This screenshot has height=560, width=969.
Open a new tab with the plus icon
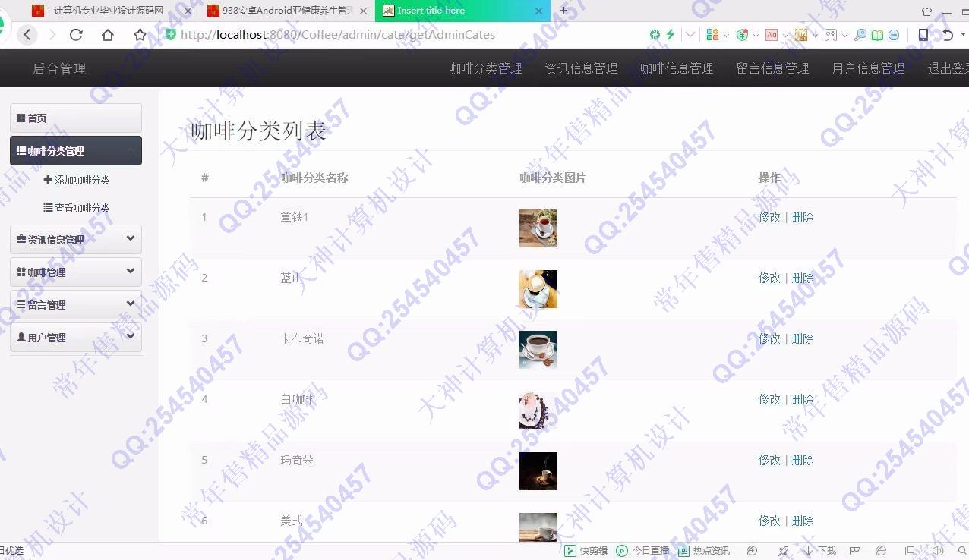tap(563, 11)
